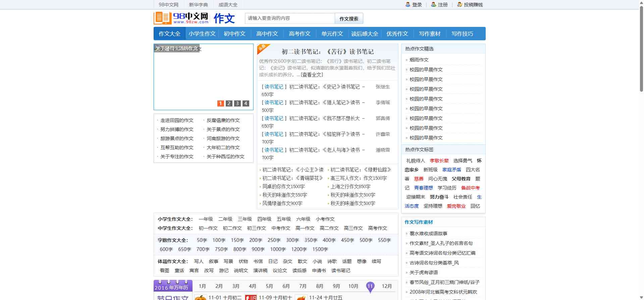Open the 高考作文 navigation tab
This screenshot has height=300, width=644.
[x=300, y=34]
